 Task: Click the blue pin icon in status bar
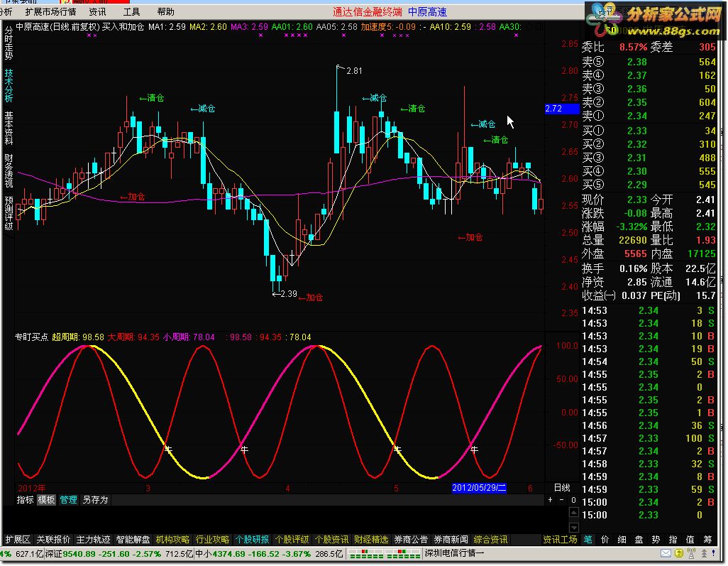pos(715,553)
